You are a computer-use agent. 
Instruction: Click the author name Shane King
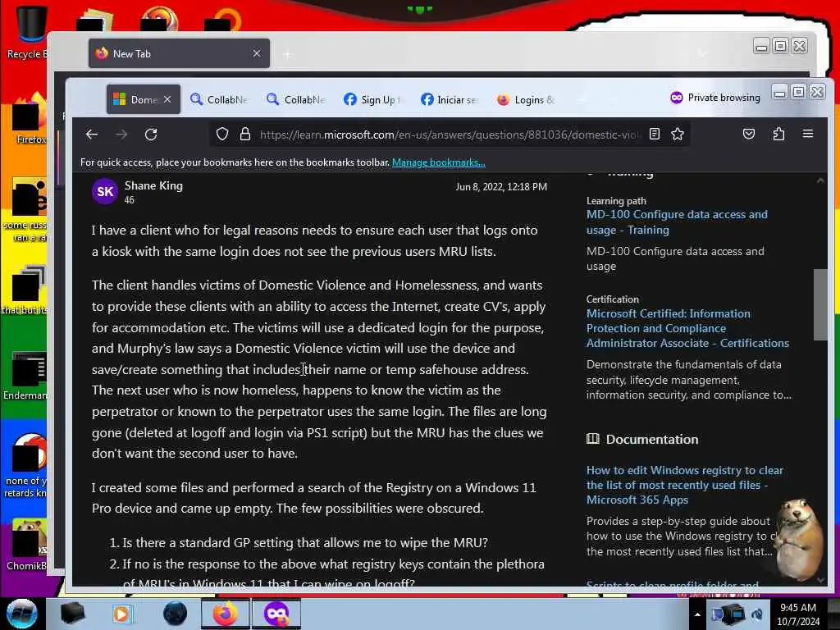(153, 186)
